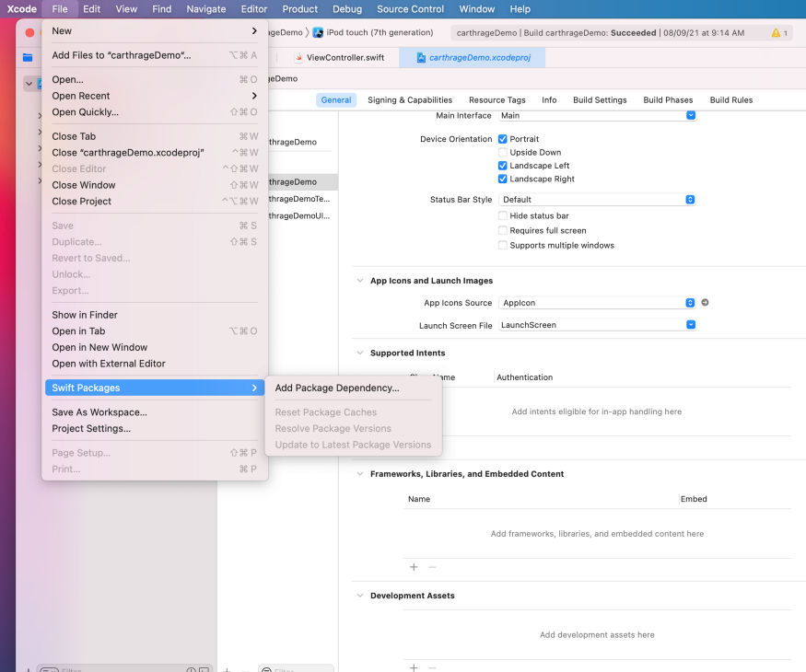Image resolution: width=806 pixels, height=672 pixels.
Task: Collapse App Icons and Launch Images section
Action: pyautogui.click(x=360, y=281)
